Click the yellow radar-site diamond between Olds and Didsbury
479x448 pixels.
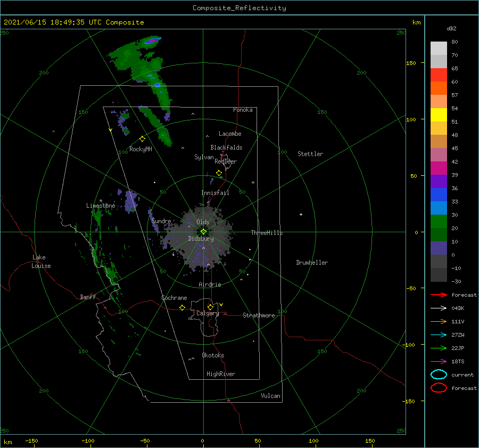(x=203, y=232)
